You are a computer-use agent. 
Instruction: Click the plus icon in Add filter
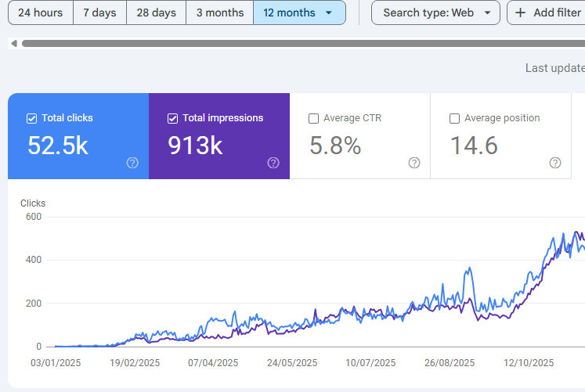(x=520, y=13)
